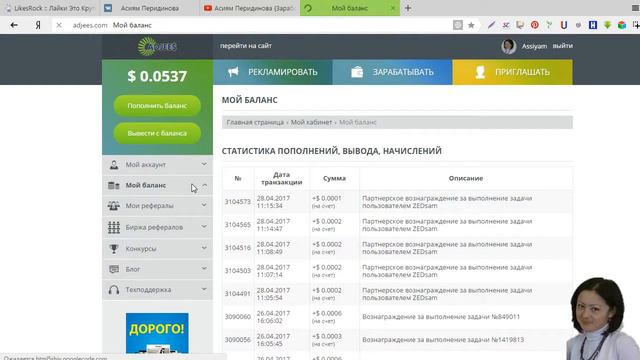640x360 pixels.
Task: Click the Техподдержка headset icon
Action: 114,290
